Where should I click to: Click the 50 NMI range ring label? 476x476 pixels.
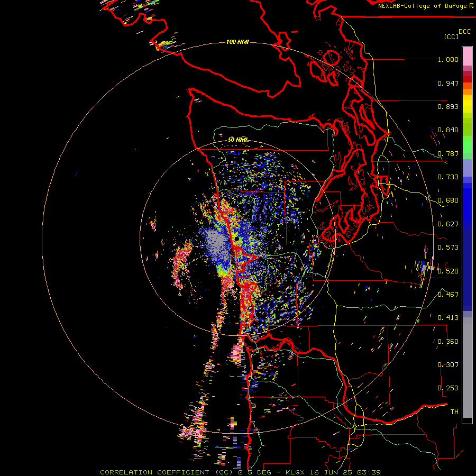237,140
